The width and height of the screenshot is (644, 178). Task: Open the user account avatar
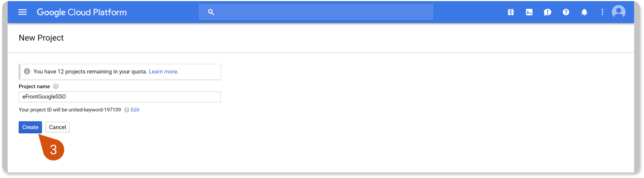click(619, 12)
